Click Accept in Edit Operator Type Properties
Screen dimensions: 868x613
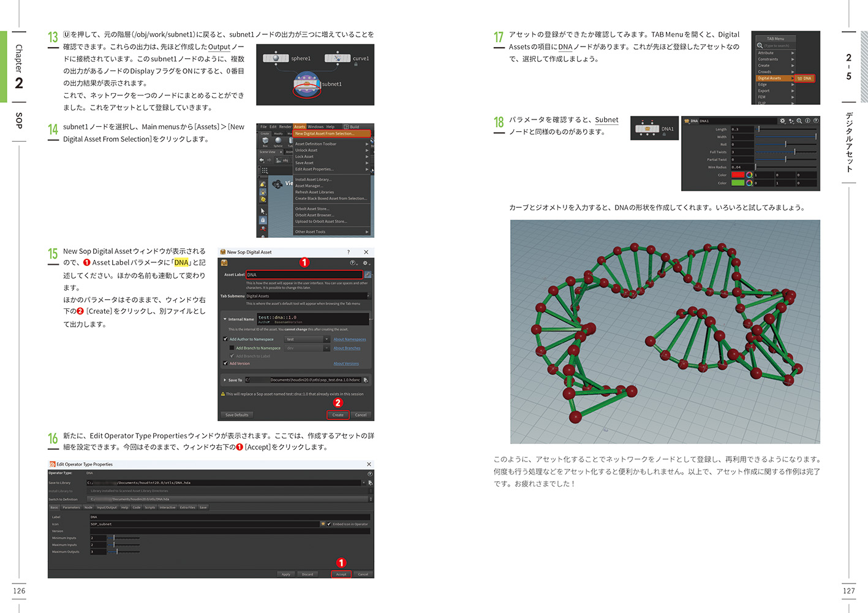[x=341, y=574]
